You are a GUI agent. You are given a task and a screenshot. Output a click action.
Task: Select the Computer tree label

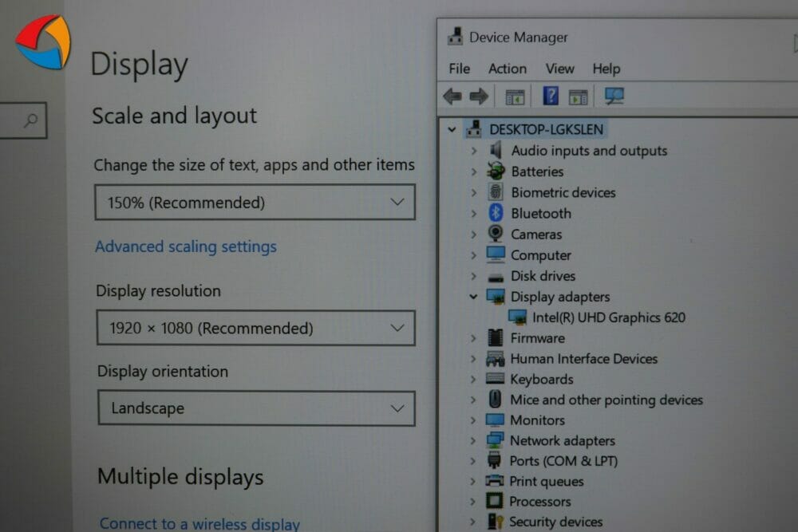[x=540, y=254]
